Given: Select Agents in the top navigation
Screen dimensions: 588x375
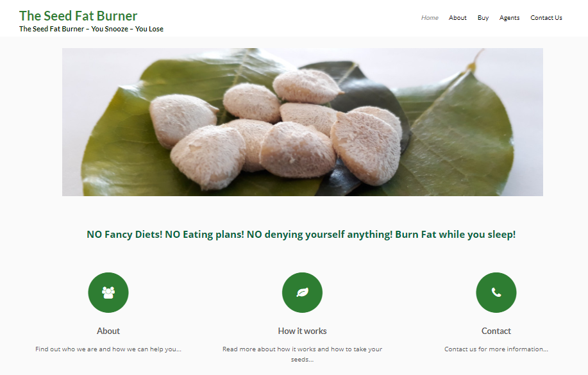Looking at the screenshot, I should pos(509,17).
